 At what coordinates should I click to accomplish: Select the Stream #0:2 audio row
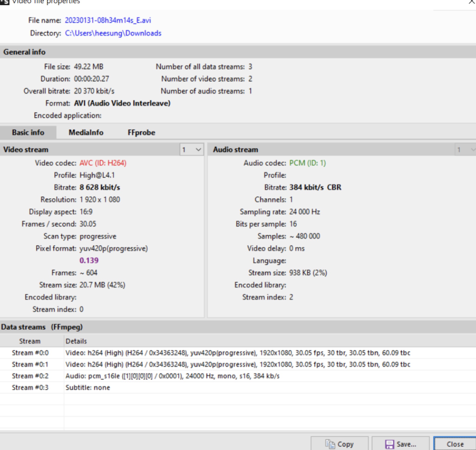(30, 376)
